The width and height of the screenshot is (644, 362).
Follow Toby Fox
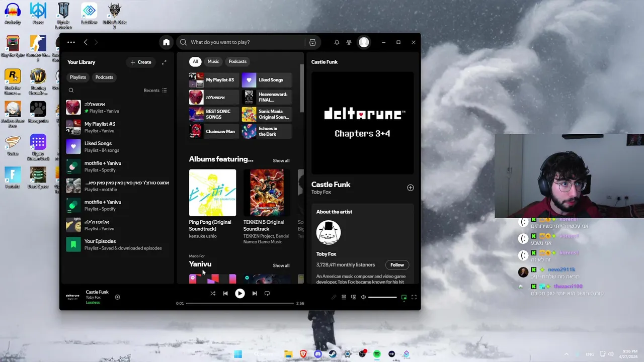coord(397,265)
